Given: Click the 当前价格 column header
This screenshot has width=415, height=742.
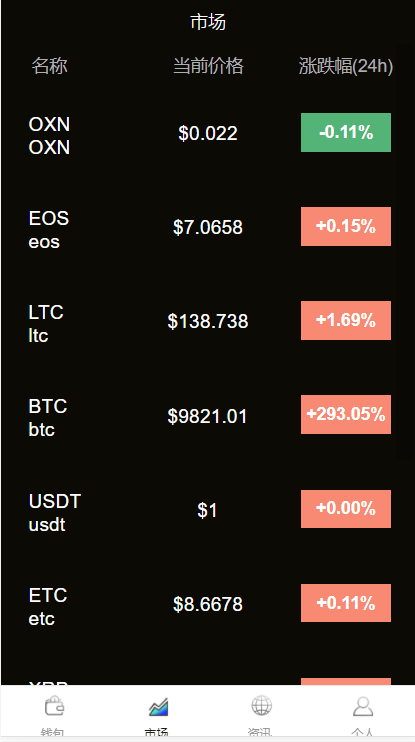Looking at the screenshot, I should (208, 66).
